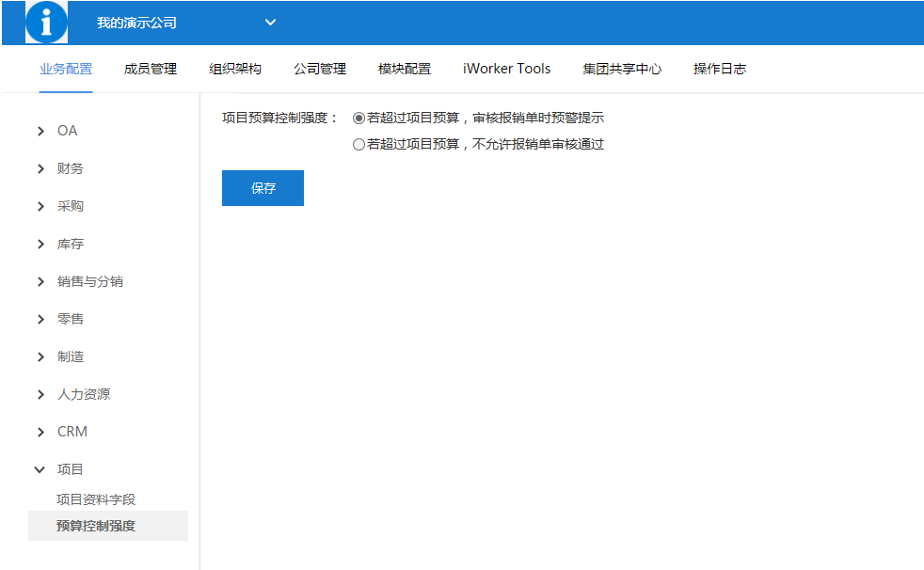Open the 成员管理 tab

[x=151, y=69]
